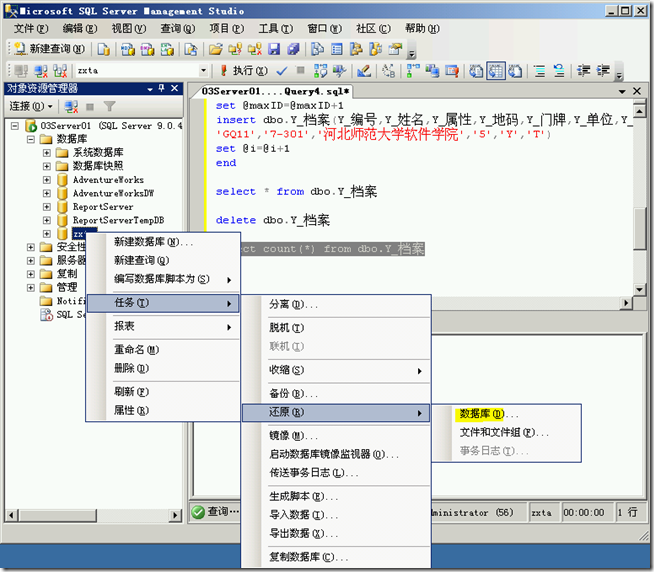
Task: Click the Save floppy disk icon
Action: [274, 49]
